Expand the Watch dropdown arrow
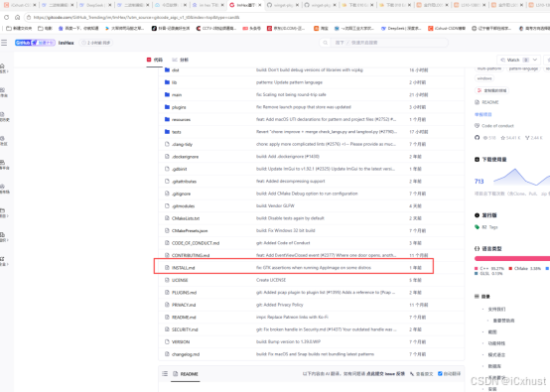The height and width of the screenshot is (392, 550). (535, 60)
